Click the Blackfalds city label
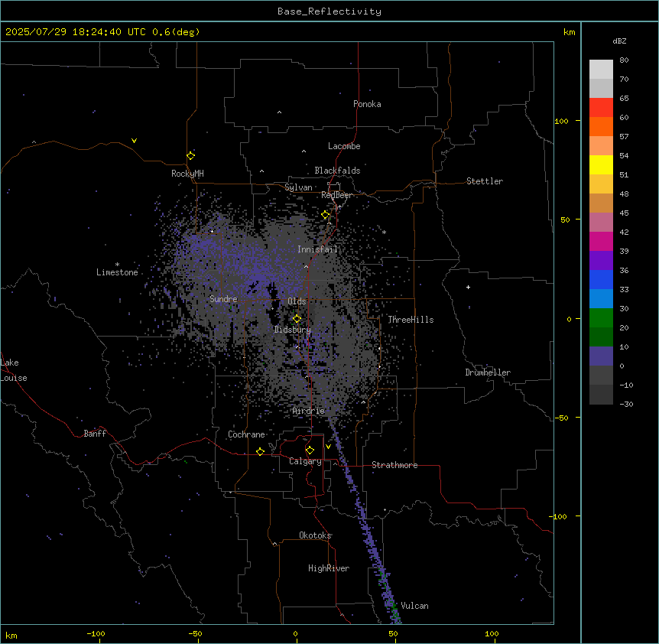Image resolution: width=659 pixels, height=644 pixels. click(337, 171)
